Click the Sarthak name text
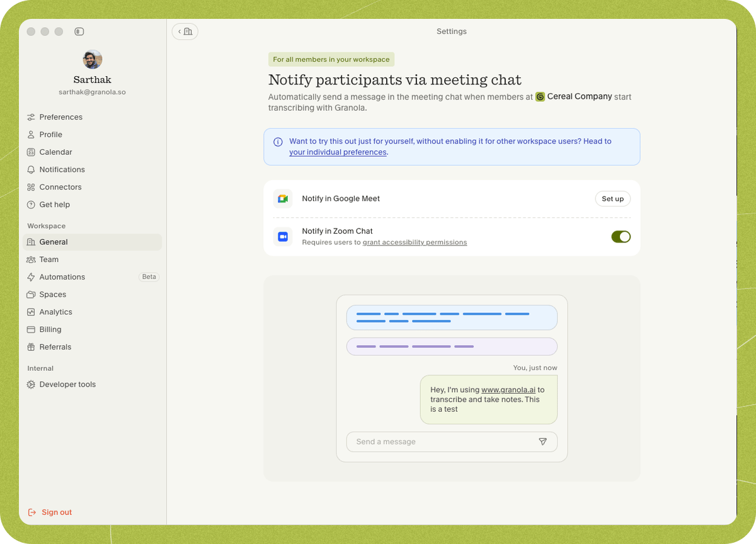 click(x=93, y=80)
